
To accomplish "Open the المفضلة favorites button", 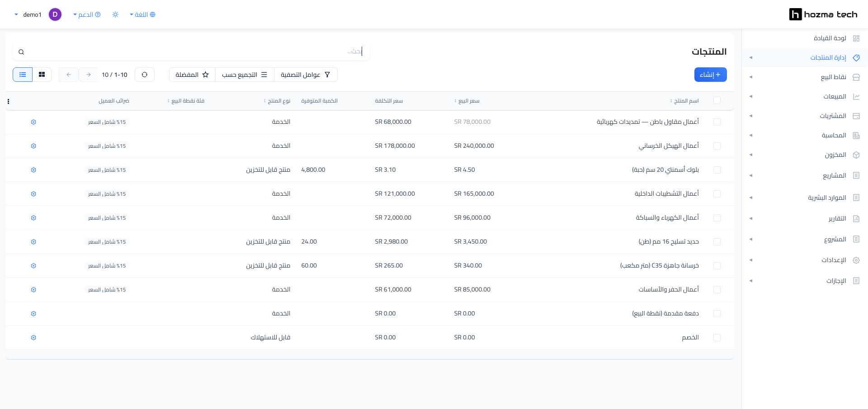I will (192, 75).
